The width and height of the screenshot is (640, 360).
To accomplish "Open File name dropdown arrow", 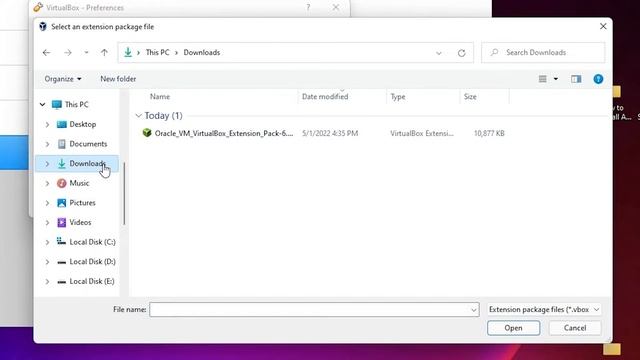I will point(473,310).
